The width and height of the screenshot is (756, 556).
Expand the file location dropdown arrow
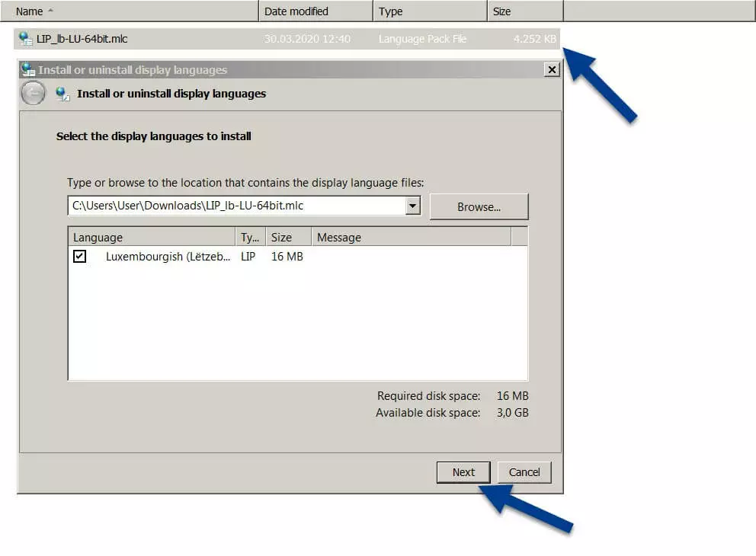(412, 206)
